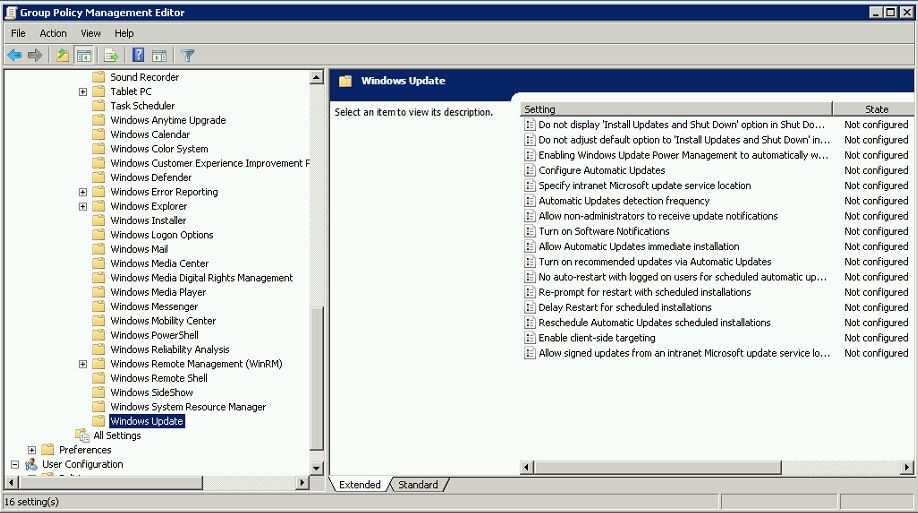Click the Filter funnel toolbar icon

pyautogui.click(x=187, y=56)
